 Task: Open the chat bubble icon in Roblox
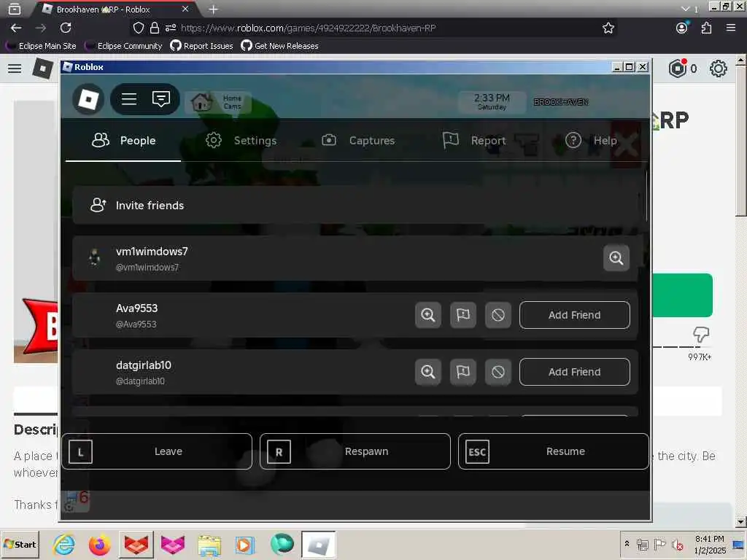tap(161, 99)
